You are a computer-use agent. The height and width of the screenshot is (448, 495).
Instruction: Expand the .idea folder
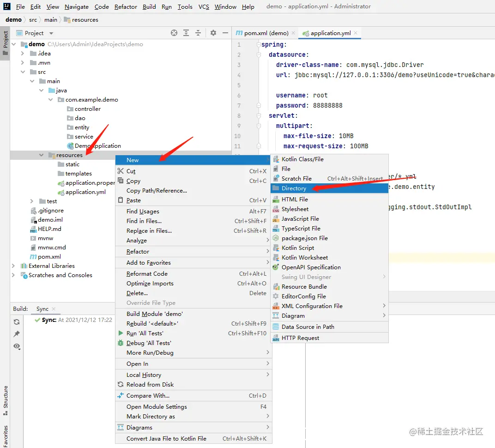coord(23,54)
